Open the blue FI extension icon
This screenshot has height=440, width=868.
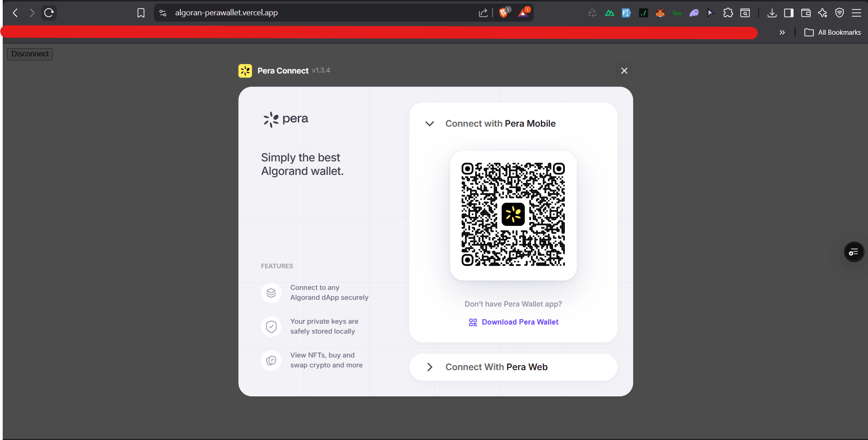[626, 13]
